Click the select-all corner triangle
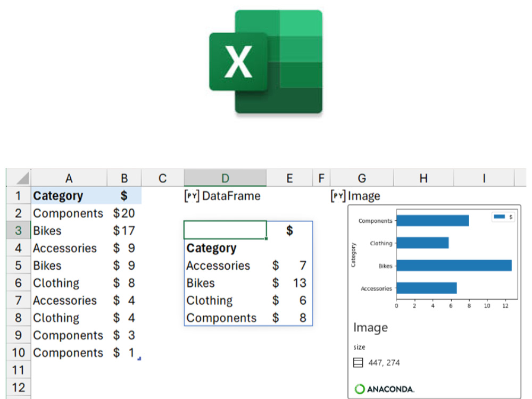Screen dimensions: 532x399 pyautogui.click(x=22, y=178)
